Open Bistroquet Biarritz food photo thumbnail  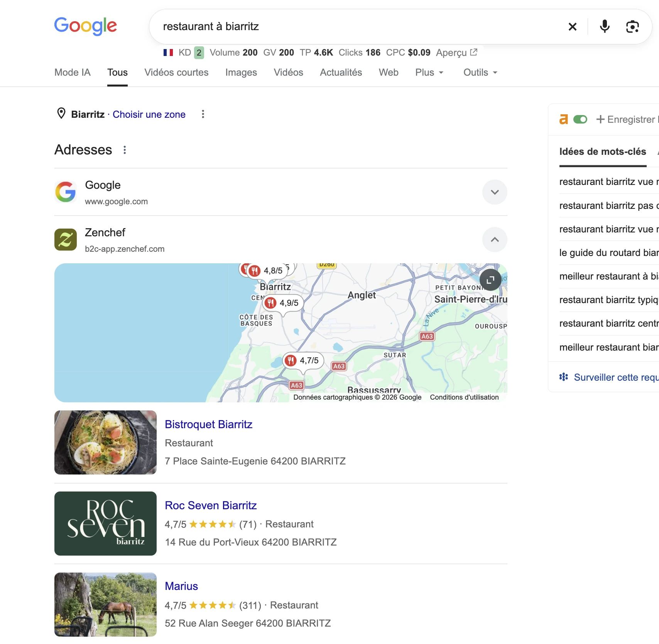point(105,442)
